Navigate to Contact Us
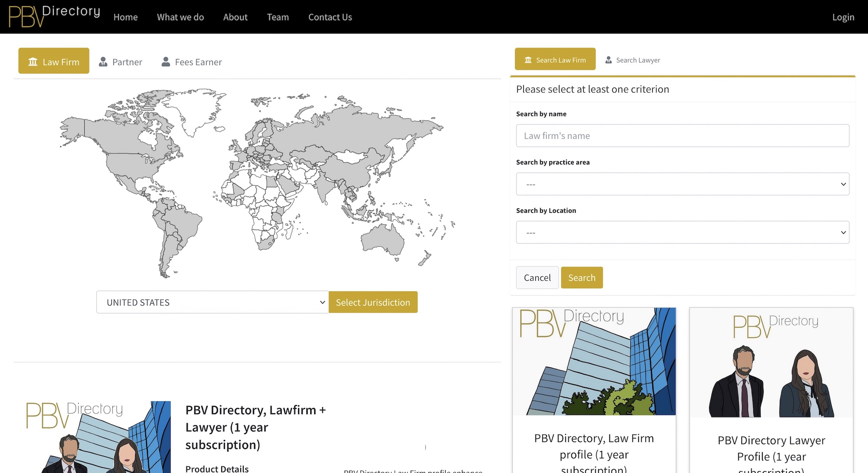Screen dimensions: 868x473 tap(330, 17)
